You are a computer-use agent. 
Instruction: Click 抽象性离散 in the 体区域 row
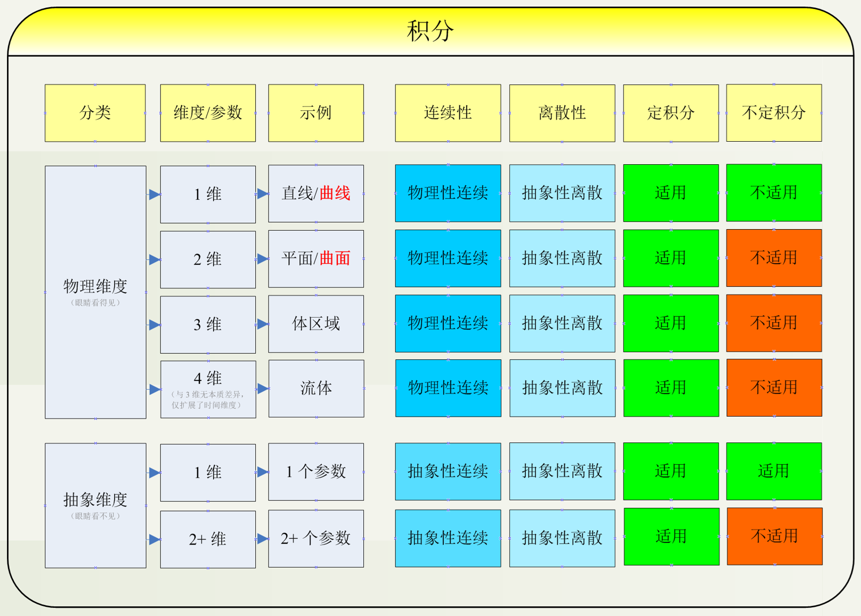pyautogui.click(x=562, y=323)
